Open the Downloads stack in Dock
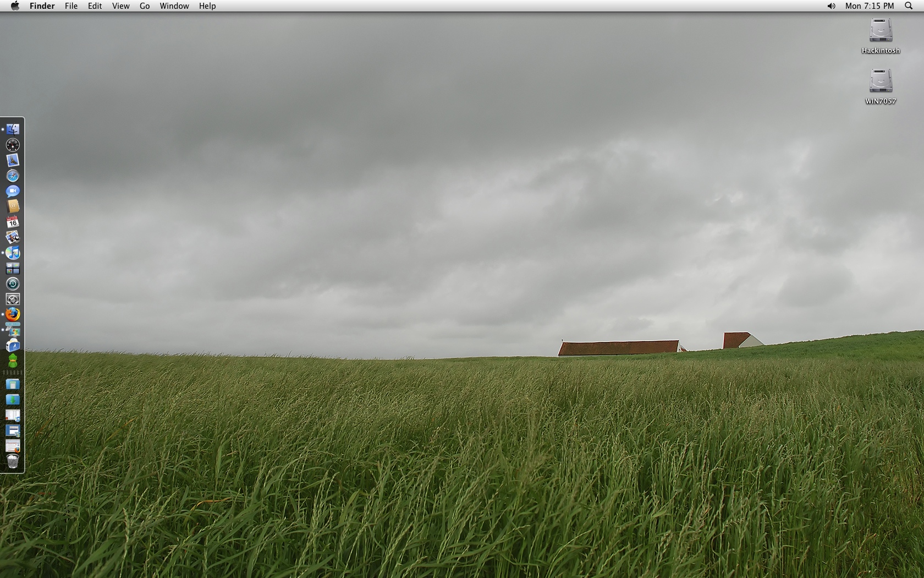This screenshot has width=924, height=578. (13, 400)
